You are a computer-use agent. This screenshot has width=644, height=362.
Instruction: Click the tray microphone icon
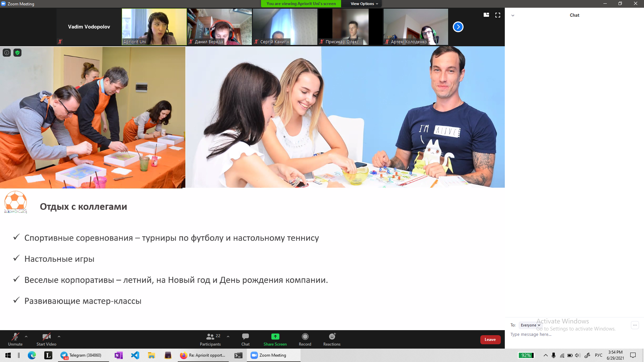(x=554, y=355)
